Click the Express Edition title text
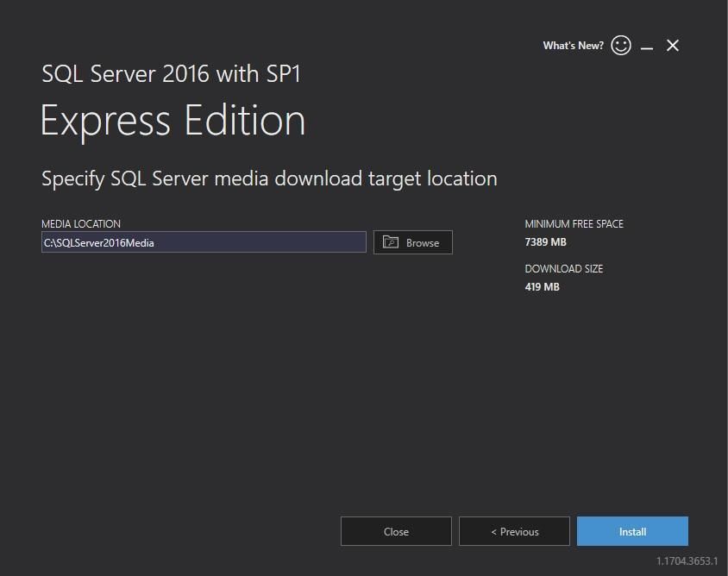The image size is (728, 576). (173, 121)
